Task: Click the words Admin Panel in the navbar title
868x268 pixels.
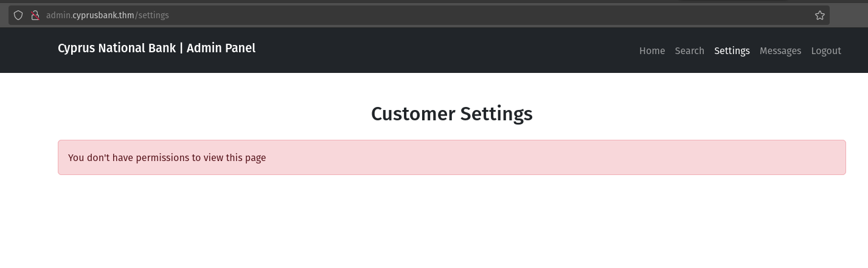Action: (221, 48)
